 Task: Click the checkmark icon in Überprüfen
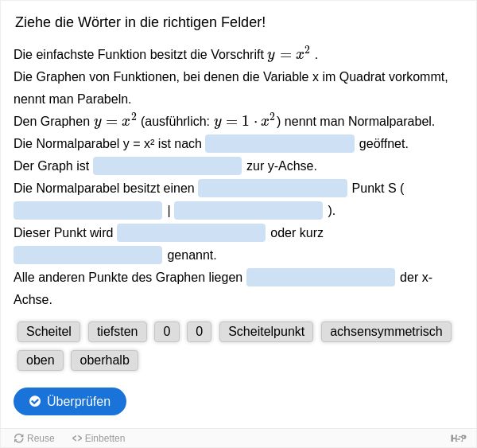point(35,401)
